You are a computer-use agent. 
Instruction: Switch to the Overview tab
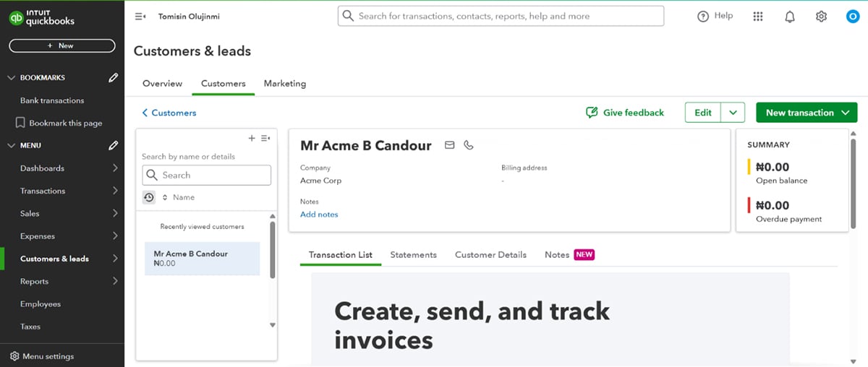point(162,84)
